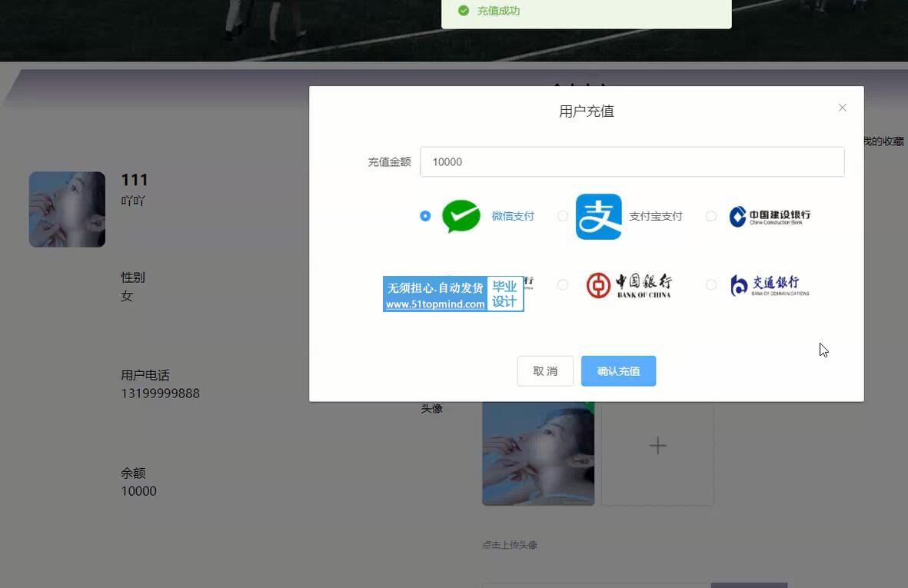Select the China Construction Bank radio button
This screenshot has height=588, width=908.
[711, 216]
